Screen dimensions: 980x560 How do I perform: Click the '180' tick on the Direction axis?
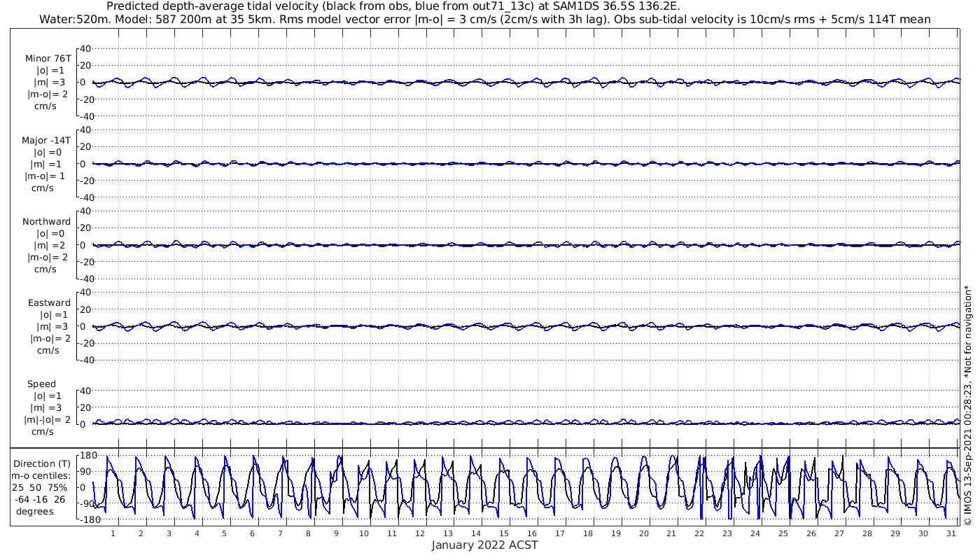pos(87,456)
